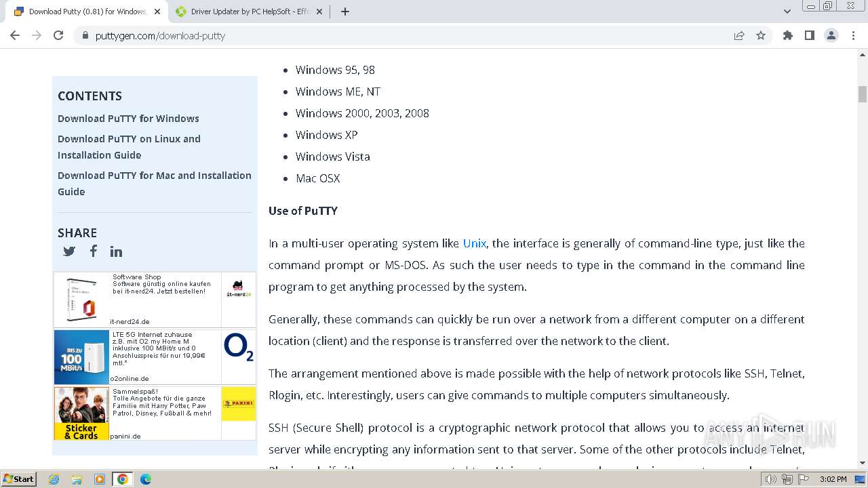Share this page icon

739,35
